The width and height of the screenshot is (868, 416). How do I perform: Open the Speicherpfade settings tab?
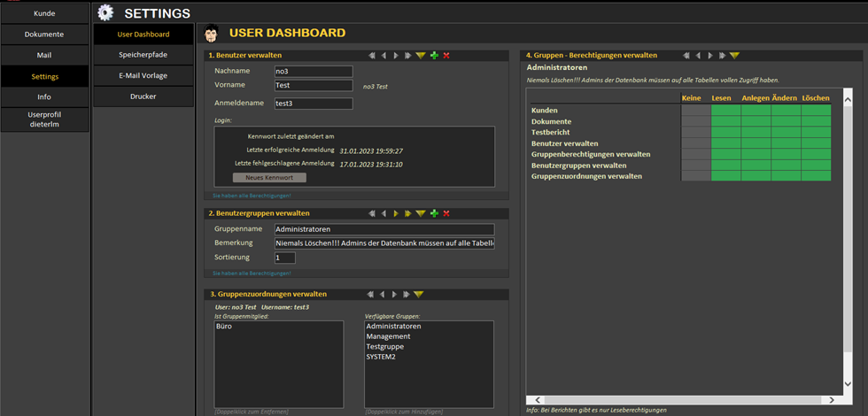143,55
